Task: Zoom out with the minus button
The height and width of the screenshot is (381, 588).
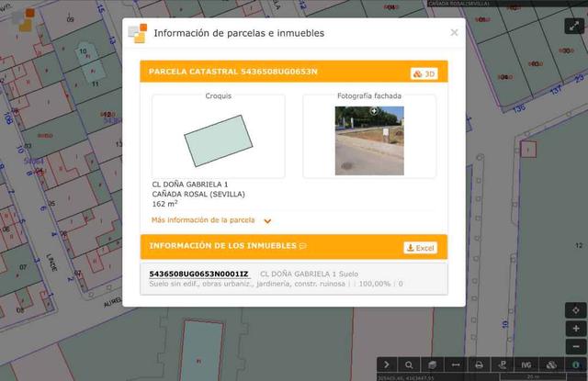Action: click(x=575, y=346)
